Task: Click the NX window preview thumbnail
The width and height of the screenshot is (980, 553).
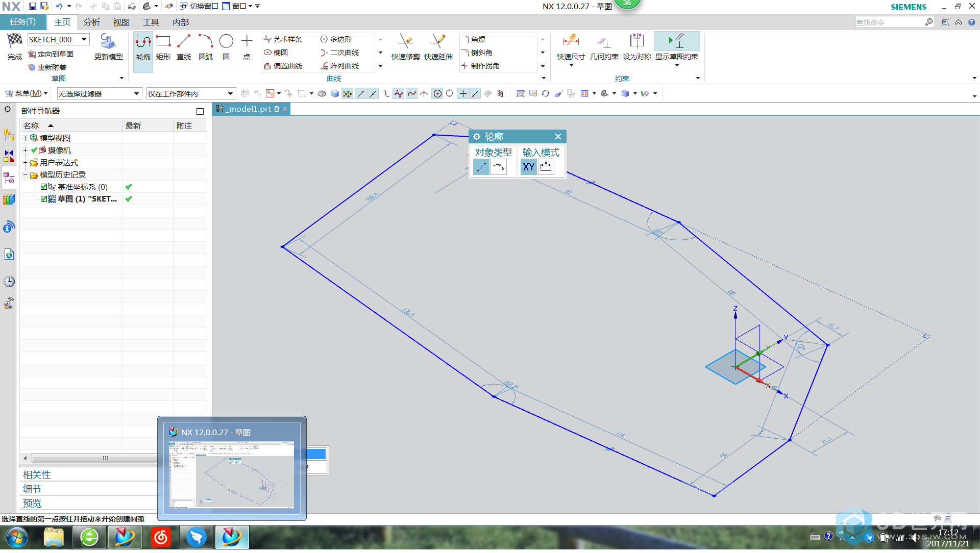Action: 232,474
